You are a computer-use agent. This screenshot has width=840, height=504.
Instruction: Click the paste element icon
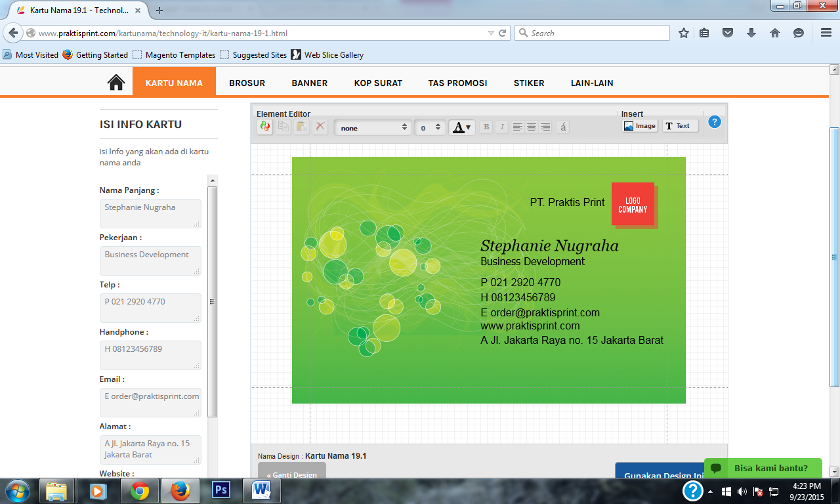(x=301, y=127)
